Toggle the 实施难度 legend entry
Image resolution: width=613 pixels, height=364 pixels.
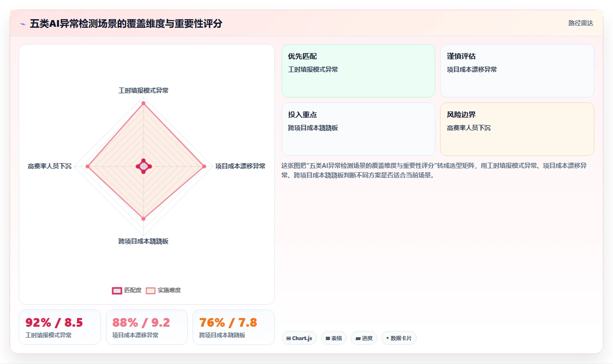pyautogui.click(x=163, y=290)
